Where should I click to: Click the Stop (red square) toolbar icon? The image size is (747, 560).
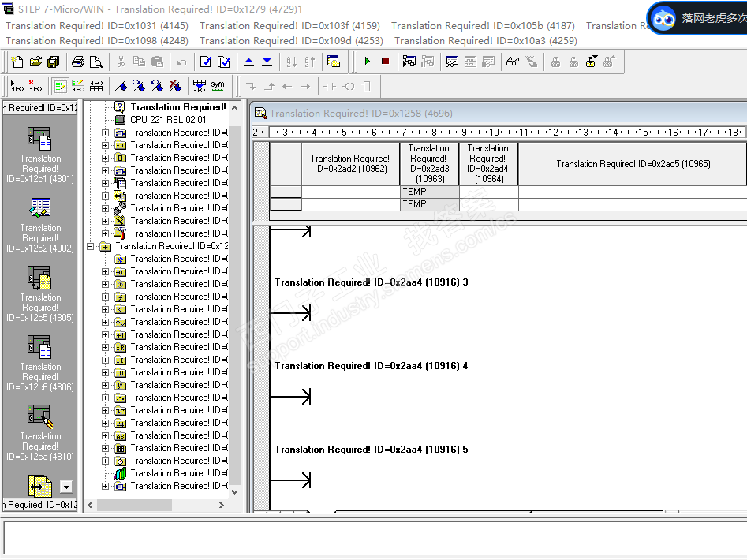(x=385, y=62)
